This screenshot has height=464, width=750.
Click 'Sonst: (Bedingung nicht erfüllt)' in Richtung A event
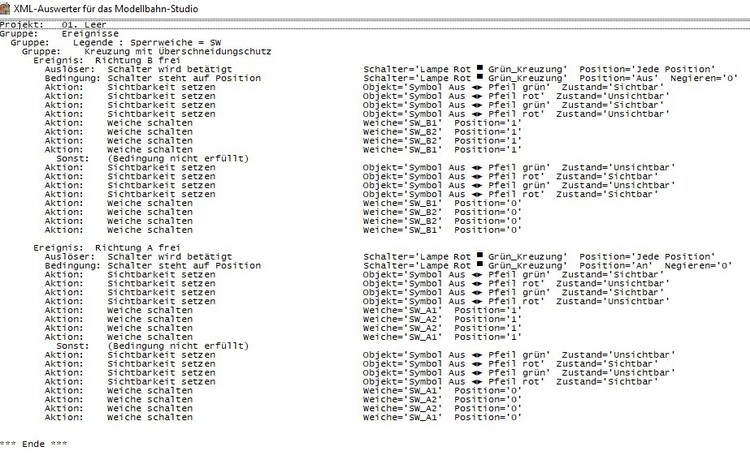(x=153, y=346)
